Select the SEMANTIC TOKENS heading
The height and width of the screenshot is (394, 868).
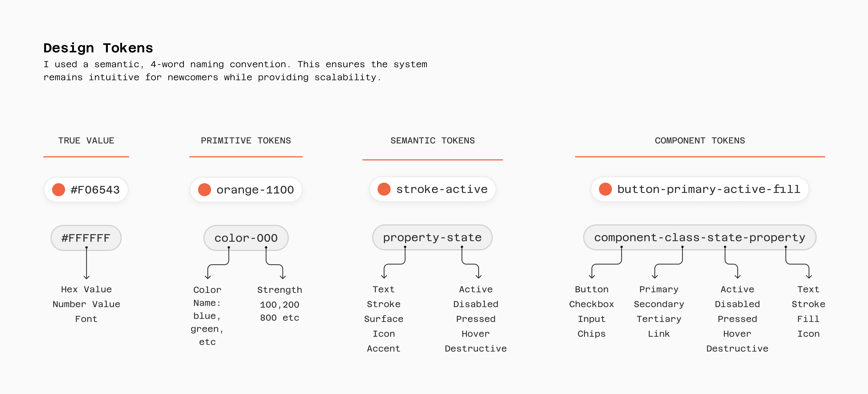click(x=432, y=140)
